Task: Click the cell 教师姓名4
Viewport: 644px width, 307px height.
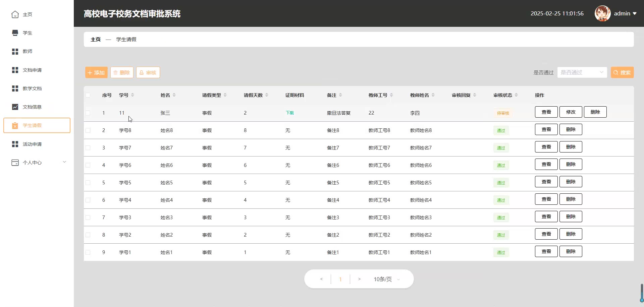Action: point(421,200)
